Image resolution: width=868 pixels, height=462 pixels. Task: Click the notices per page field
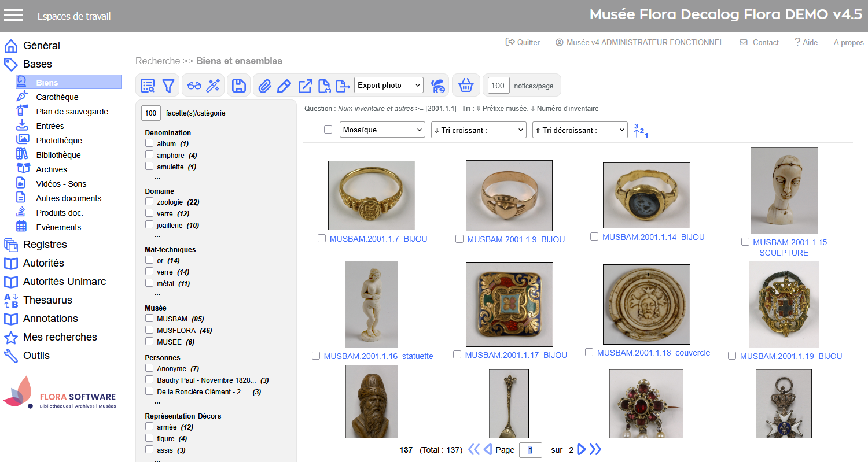pyautogui.click(x=498, y=86)
